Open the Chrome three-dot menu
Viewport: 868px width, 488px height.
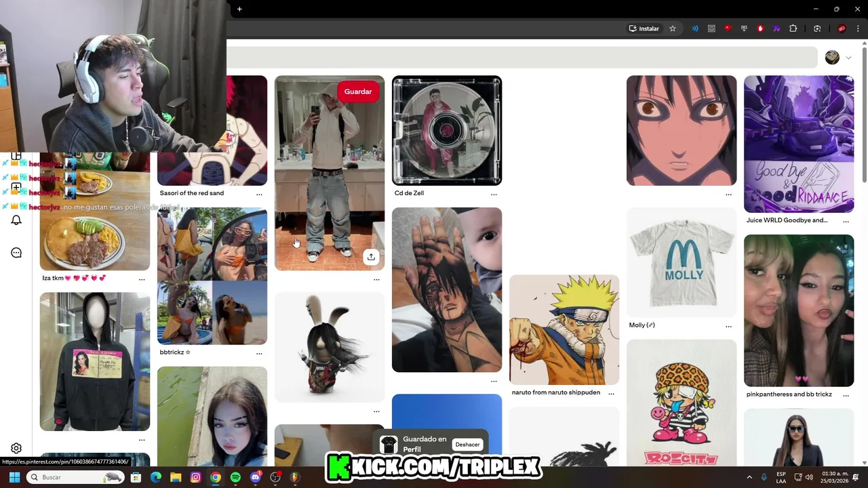click(859, 28)
